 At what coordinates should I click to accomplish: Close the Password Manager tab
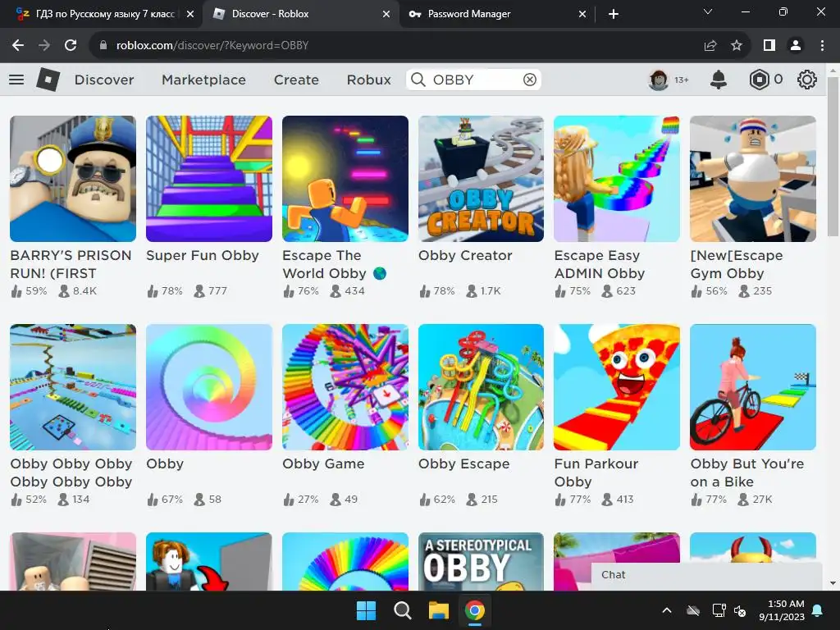tap(582, 14)
